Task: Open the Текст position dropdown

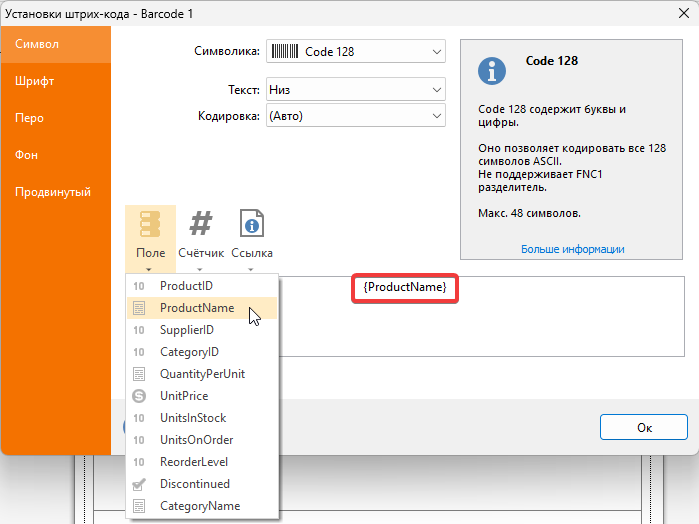Action: [355, 90]
